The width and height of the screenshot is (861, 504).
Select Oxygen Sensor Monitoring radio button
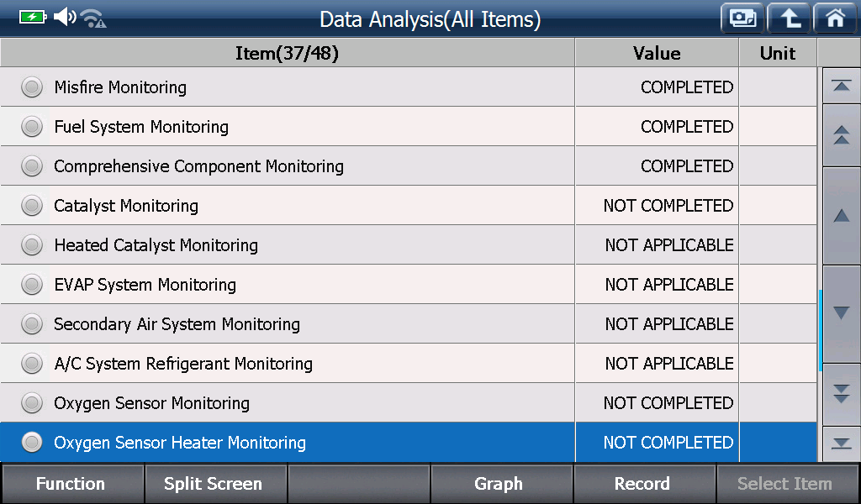coord(32,403)
